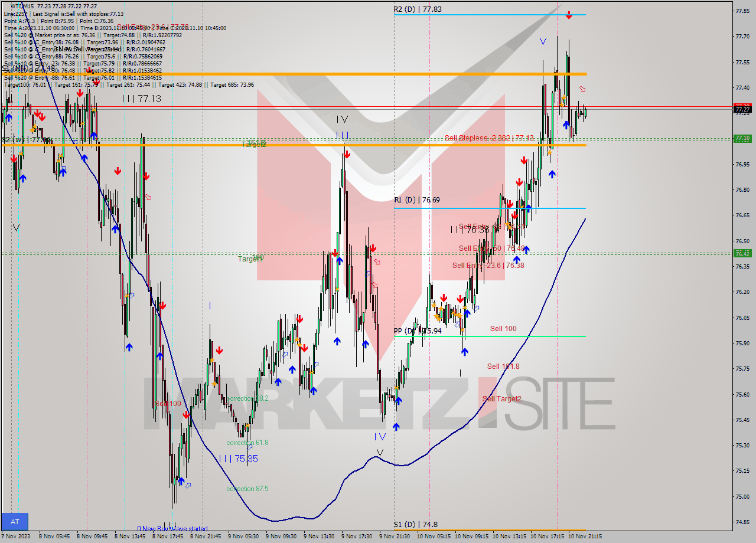Select the blue V wave label near the top
Image resolution: width=756 pixels, height=543 pixels.
(543, 41)
